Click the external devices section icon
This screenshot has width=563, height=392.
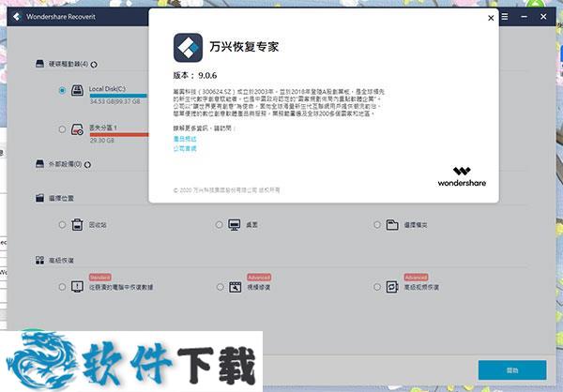[x=39, y=164]
